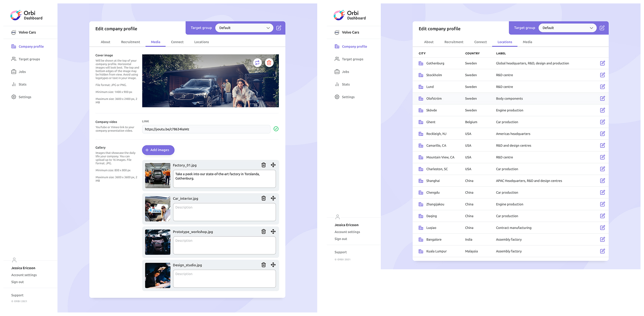
Task: Click Volvo Cars in left window sidebar
Action: click(23, 33)
